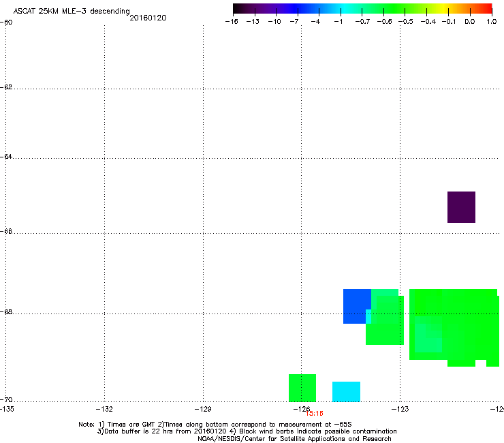Click the colorbar label -0.4
504x443 pixels.
428,22
